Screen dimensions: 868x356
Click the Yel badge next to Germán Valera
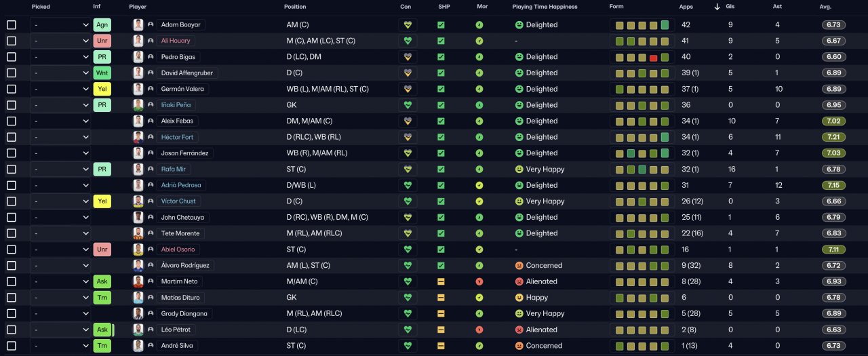coord(102,89)
